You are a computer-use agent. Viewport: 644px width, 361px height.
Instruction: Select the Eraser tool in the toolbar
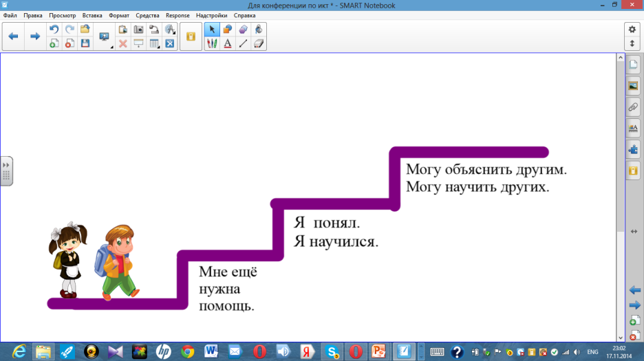pos(259,43)
